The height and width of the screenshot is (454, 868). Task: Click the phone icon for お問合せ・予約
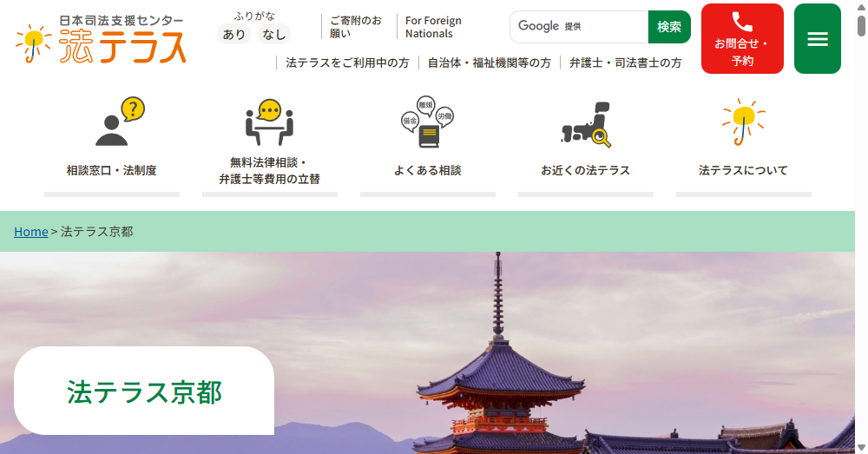coord(742,23)
